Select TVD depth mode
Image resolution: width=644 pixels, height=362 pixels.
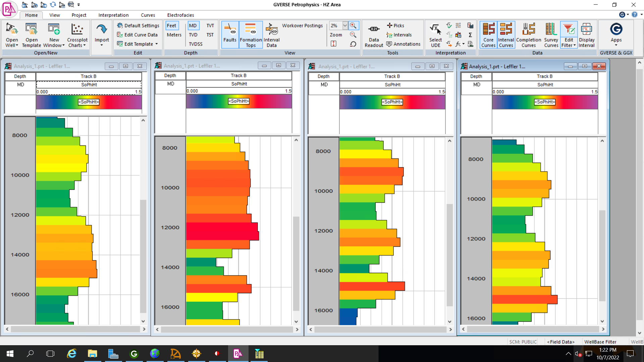coord(193,35)
